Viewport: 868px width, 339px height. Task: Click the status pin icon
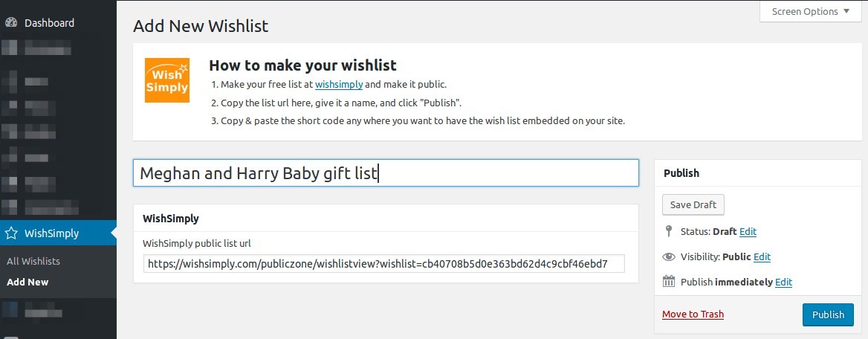tap(669, 231)
